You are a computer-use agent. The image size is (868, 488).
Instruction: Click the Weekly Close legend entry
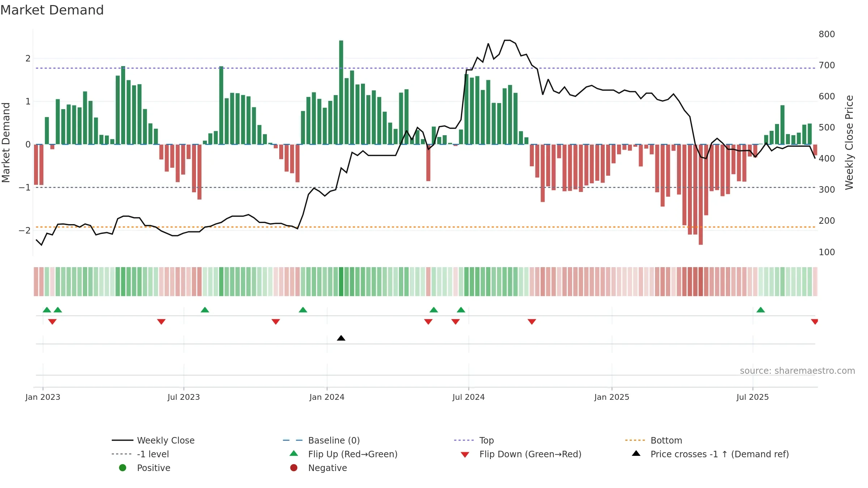(153, 440)
